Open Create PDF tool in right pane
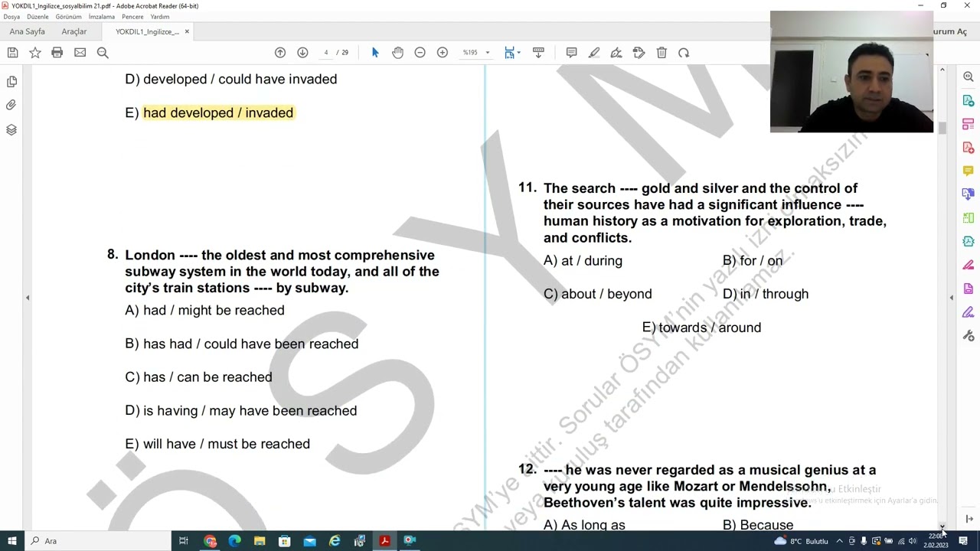980x551 pixels. 969,148
